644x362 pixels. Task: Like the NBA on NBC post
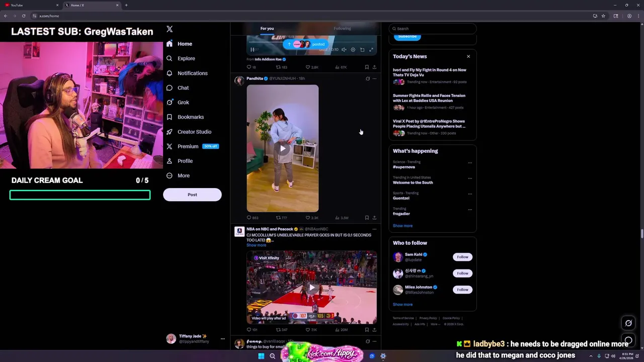[311, 330]
